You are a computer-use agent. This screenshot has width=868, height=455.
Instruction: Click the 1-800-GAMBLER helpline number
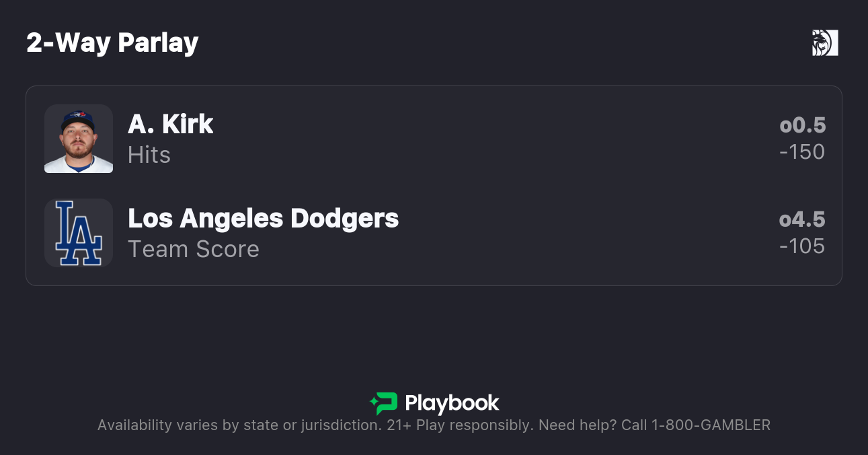pos(711,425)
